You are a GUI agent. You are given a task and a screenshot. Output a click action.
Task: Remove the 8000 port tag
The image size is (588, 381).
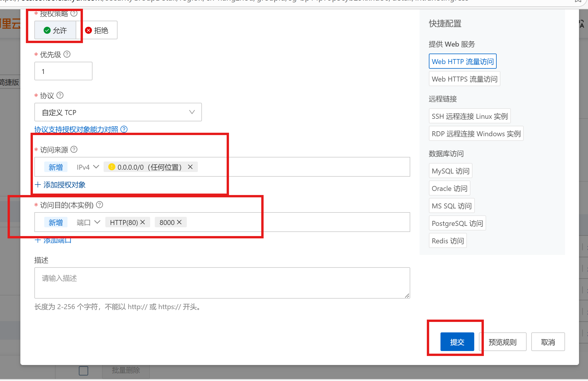point(179,222)
